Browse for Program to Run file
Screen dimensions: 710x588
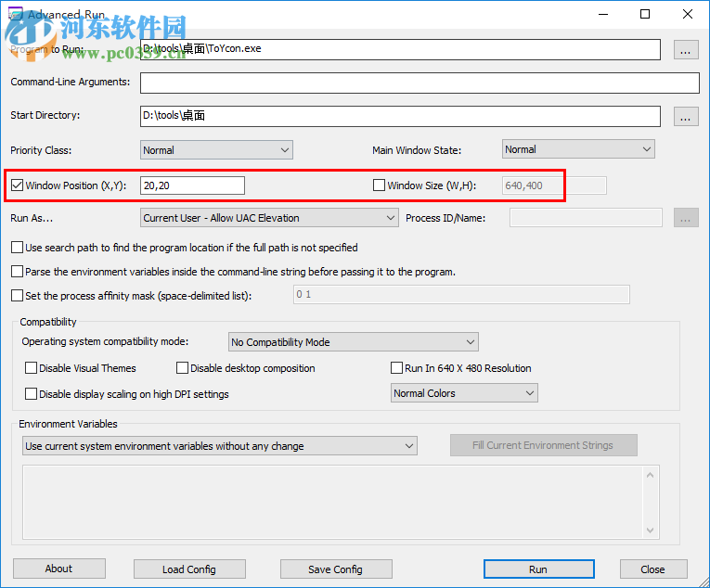point(686,49)
